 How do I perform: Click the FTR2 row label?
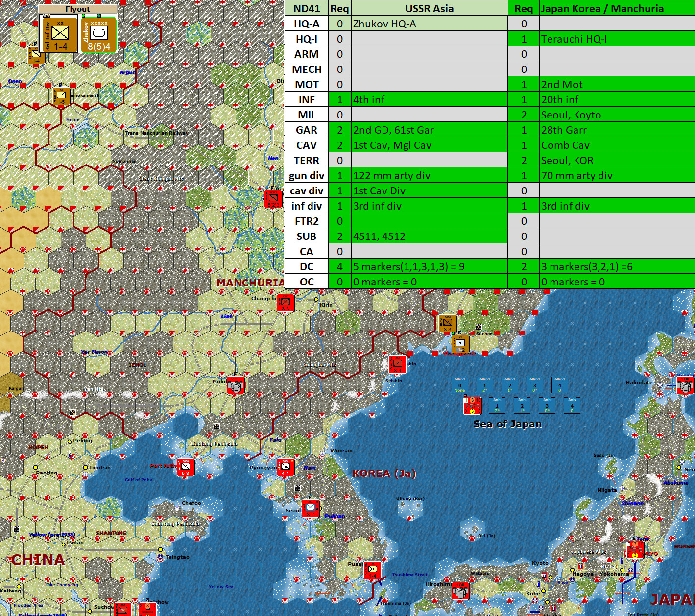pyautogui.click(x=307, y=221)
